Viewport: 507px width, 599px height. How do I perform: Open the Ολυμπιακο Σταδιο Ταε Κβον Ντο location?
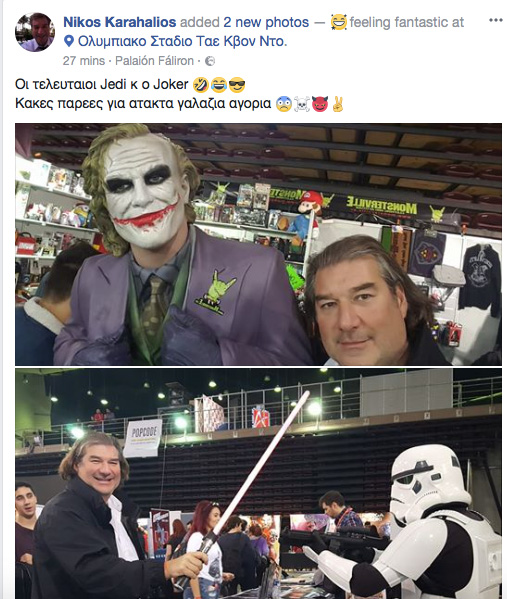(182, 41)
